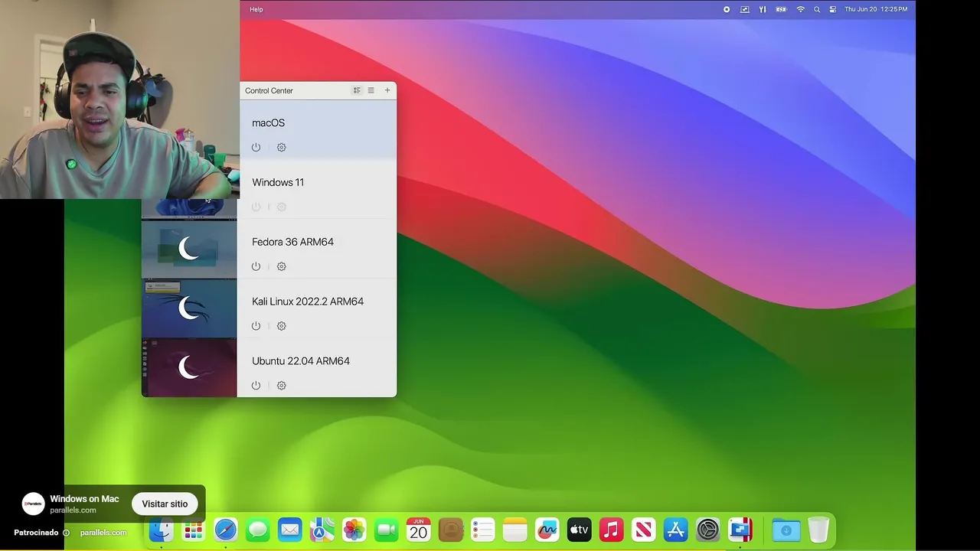
Task: Open Music from the dock
Action: click(611, 530)
